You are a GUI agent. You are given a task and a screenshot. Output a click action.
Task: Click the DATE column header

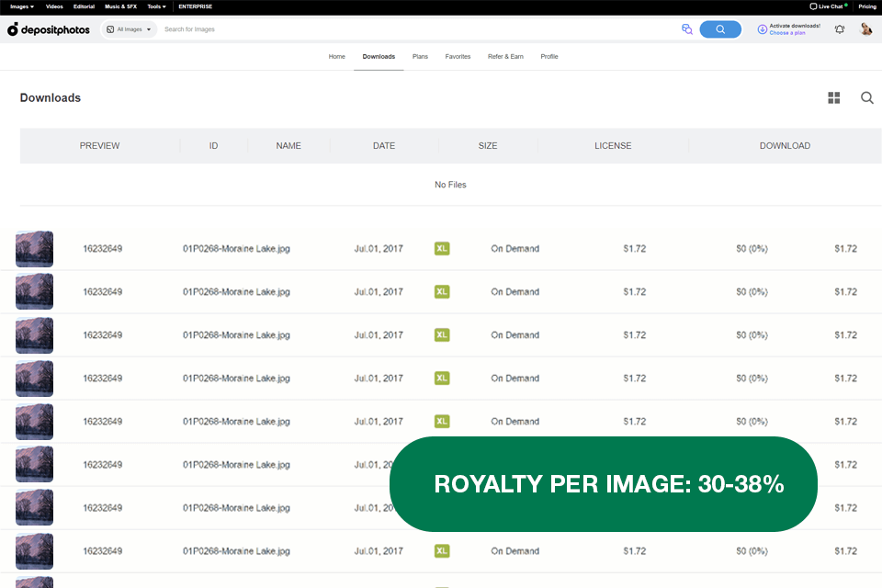pos(384,146)
